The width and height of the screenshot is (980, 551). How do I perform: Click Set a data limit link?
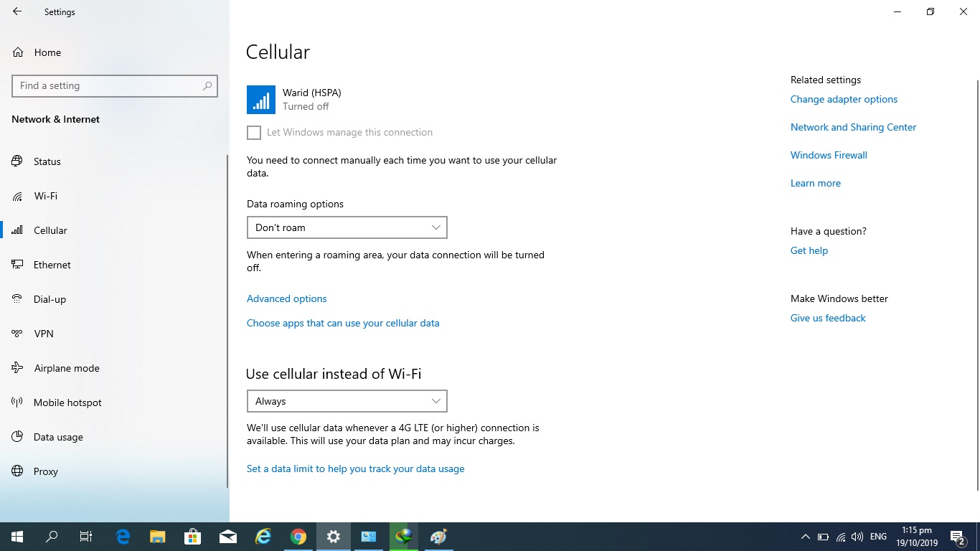[x=355, y=468]
